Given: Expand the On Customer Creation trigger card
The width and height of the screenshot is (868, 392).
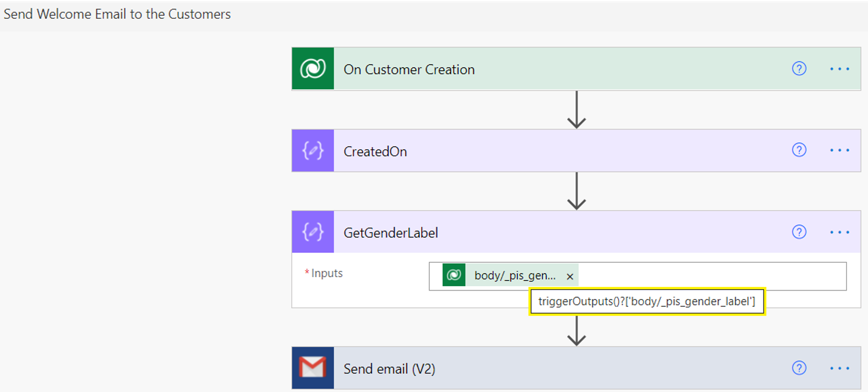Looking at the screenshot, I should [x=409, y=69].
